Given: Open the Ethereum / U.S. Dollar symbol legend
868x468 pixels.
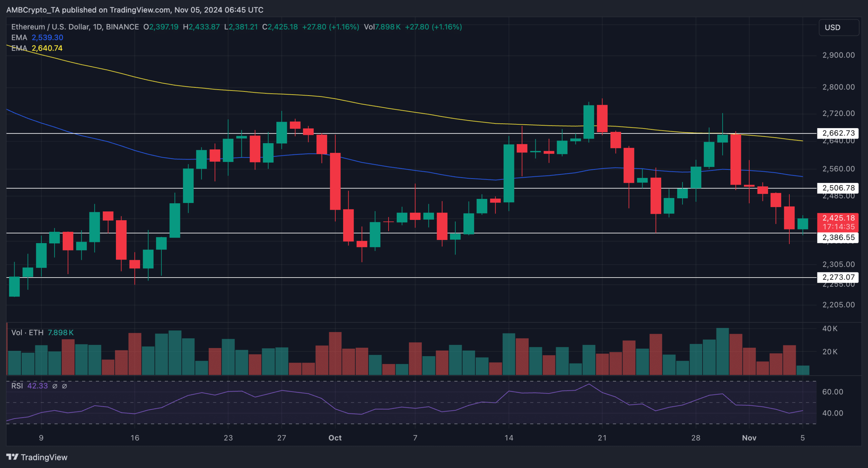Looking at the screenshot, I should [75, 27].
